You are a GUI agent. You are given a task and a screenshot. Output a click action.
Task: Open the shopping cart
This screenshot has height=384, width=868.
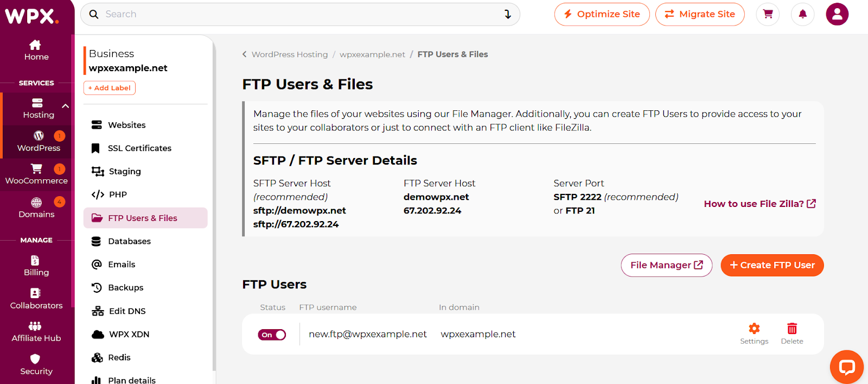click(x=768, y=14)
